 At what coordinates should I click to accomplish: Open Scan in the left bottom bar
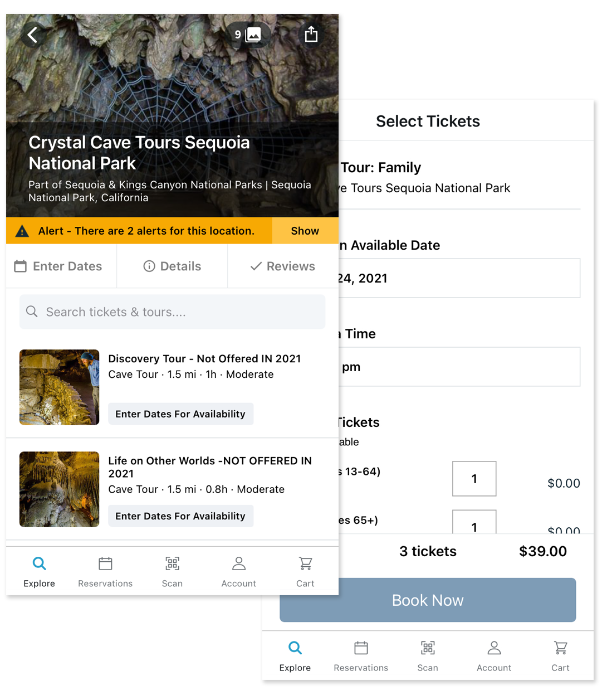click(x=172, y=571)
